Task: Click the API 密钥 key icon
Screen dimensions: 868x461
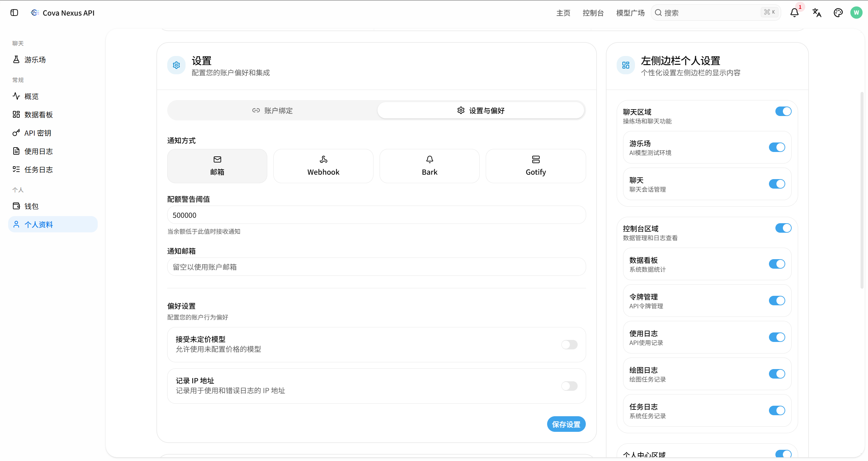Action: (x=16, y=133)
